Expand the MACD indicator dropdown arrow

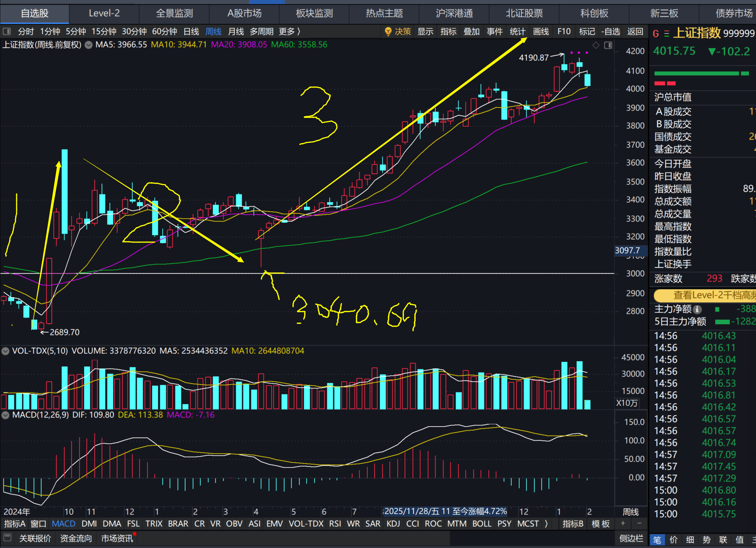click(x=5, y=415)
